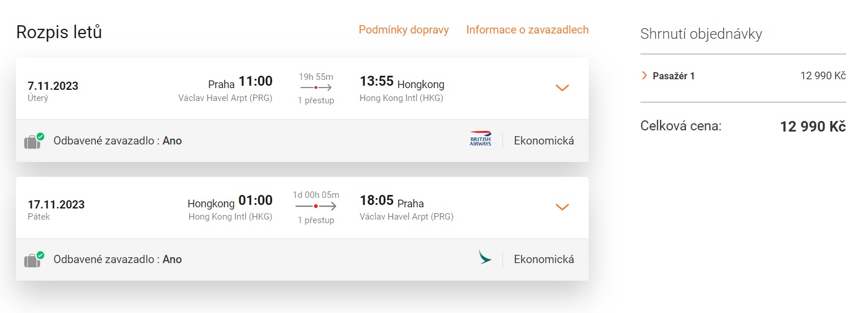Click the 7.11.2023 departure date
The width and height of the screenshot is (868, 313).
[53, 86]
